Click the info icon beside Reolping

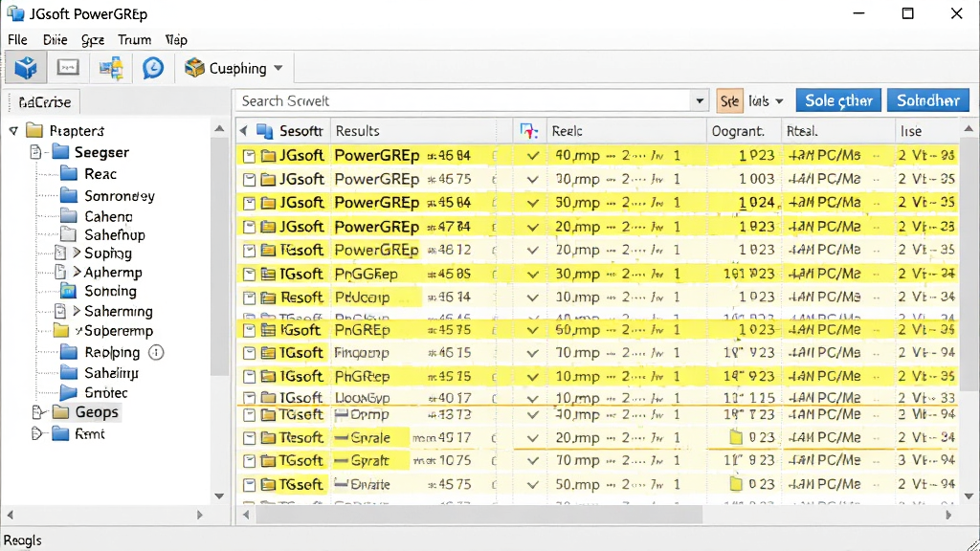(x=156, y=352)
